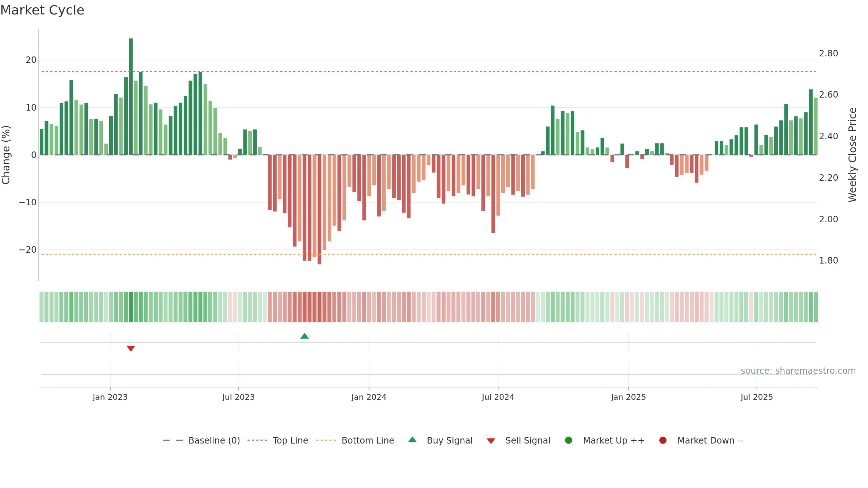Click the 1.80 price axis tick
This screenshot has width=868, height=488.
829,261
